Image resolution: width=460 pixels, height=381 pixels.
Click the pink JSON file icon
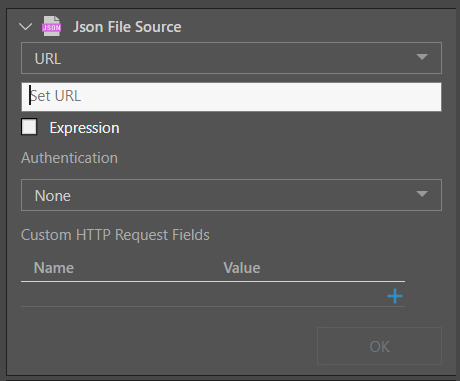coord(52,26)
